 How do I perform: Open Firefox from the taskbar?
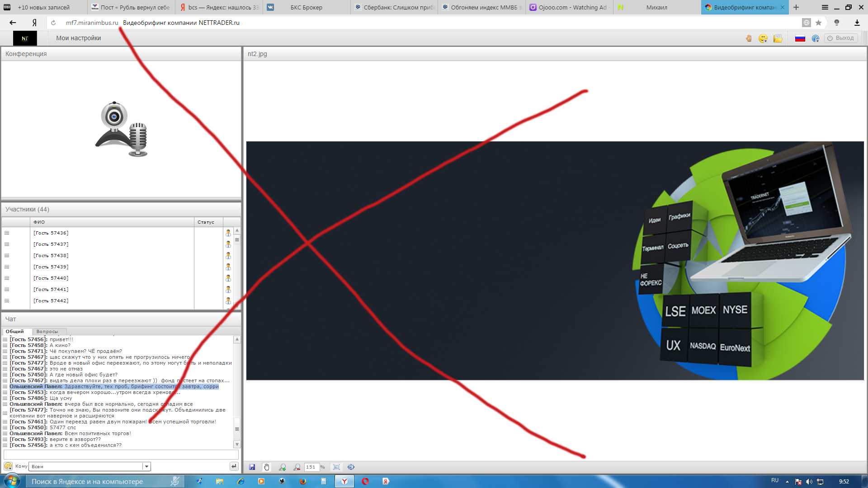pyautogui.click(x=302, y=481)
